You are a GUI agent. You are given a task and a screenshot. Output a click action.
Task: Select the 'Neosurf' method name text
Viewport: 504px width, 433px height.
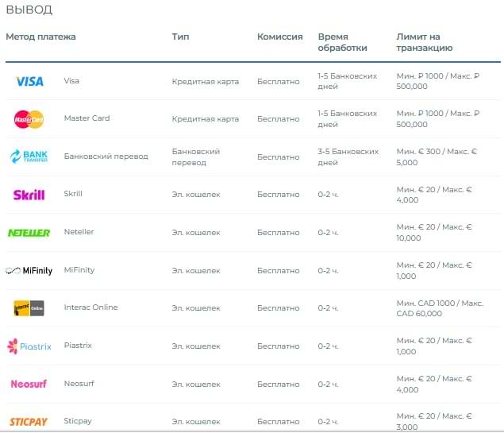(x=79, y=384)
